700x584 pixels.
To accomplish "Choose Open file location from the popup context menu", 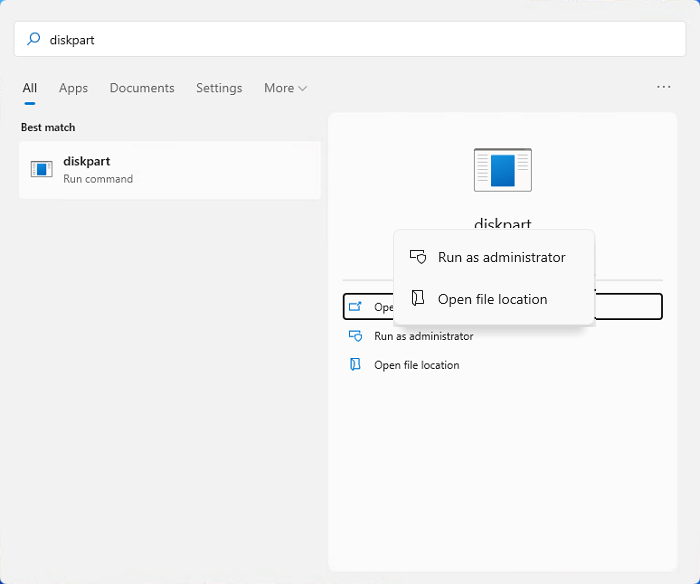I will click(492, 299).
